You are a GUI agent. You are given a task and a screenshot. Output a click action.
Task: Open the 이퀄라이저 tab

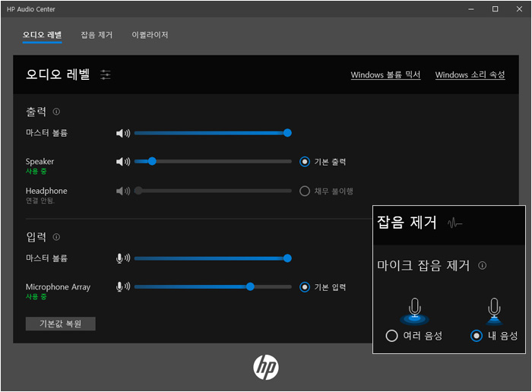(x=150, y=35)
